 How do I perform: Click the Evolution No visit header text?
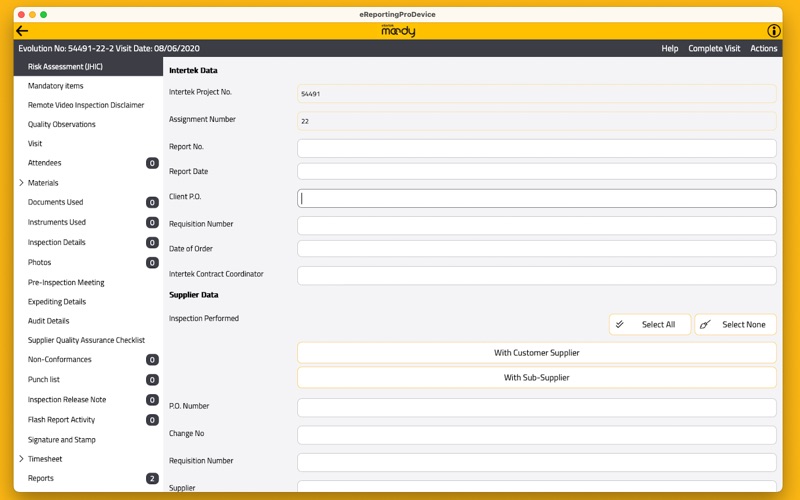click(109, 48)
